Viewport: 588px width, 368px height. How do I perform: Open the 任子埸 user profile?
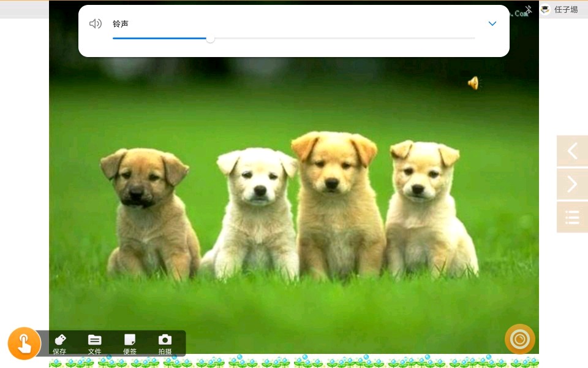565,10
